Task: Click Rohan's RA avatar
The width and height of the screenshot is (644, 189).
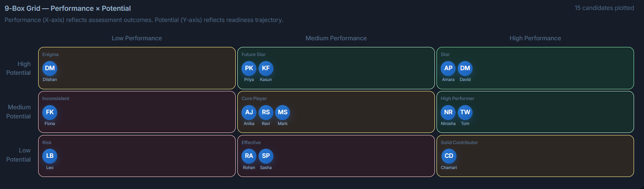Action: click(x=249, y=156)
